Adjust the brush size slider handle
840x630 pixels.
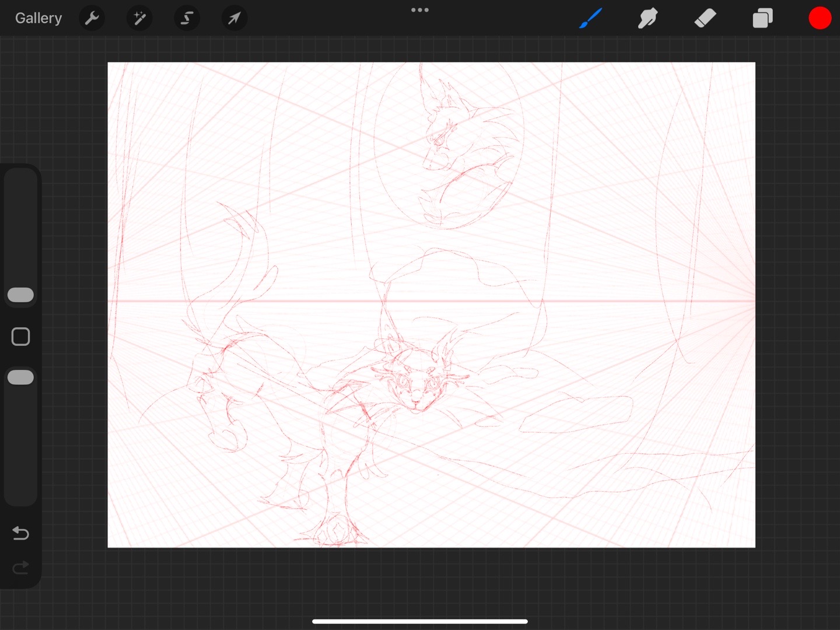click(20, 295)
